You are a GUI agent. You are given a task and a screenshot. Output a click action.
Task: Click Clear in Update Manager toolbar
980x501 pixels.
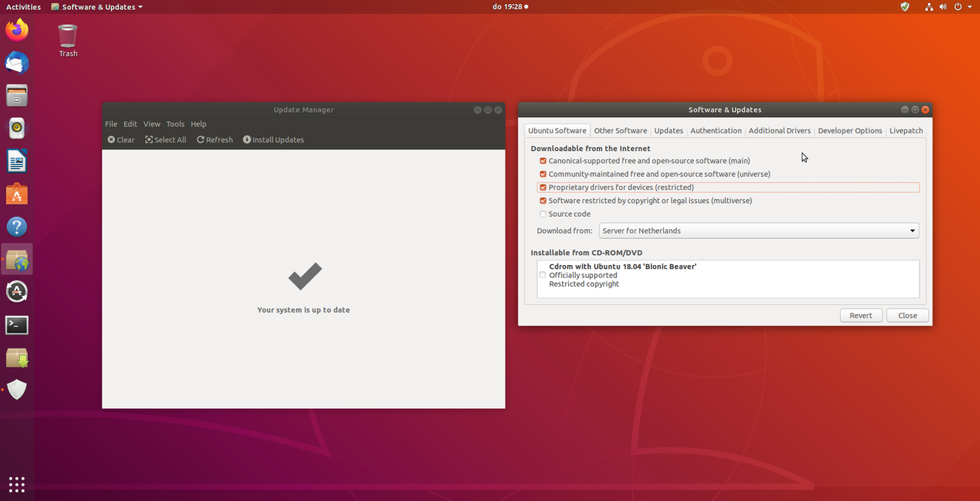[x=121, y=139]
